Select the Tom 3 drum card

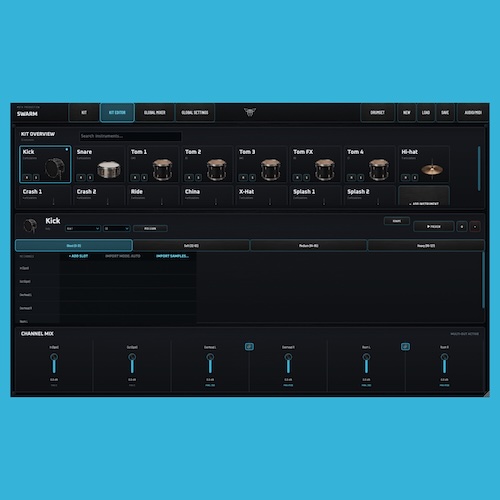click(x=261, y=164)
